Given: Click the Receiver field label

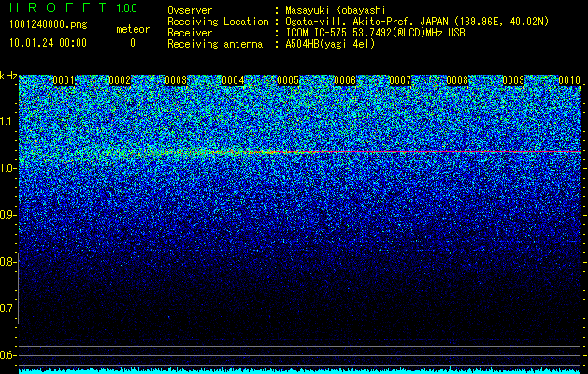Looking at the screenshot, I should point(190,33).
